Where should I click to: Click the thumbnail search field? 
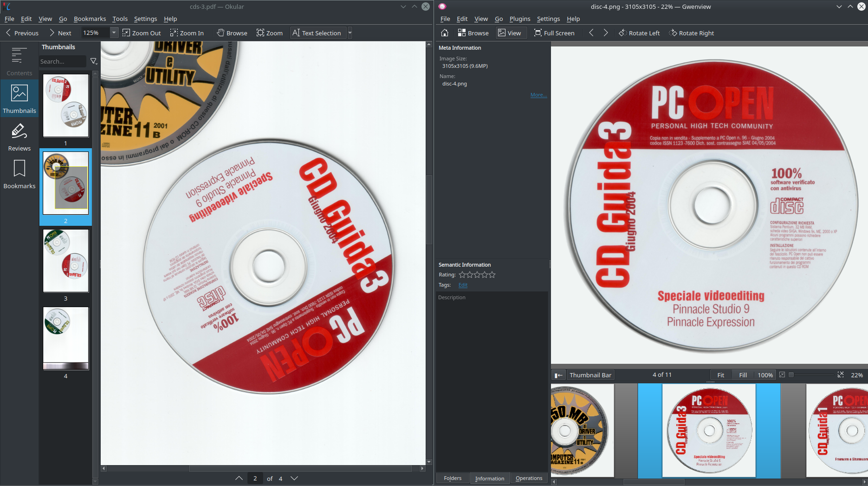(x=62, y=61)
